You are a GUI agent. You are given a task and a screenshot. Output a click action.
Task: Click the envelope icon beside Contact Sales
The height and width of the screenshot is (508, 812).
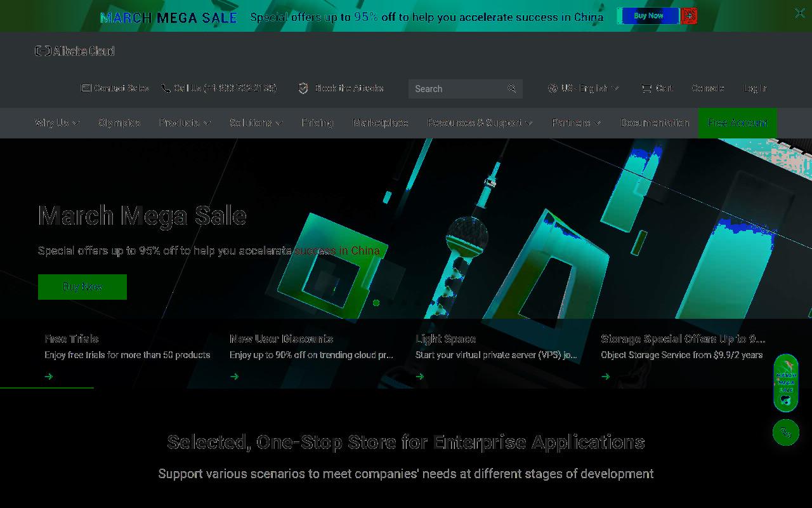pos(86,88)
